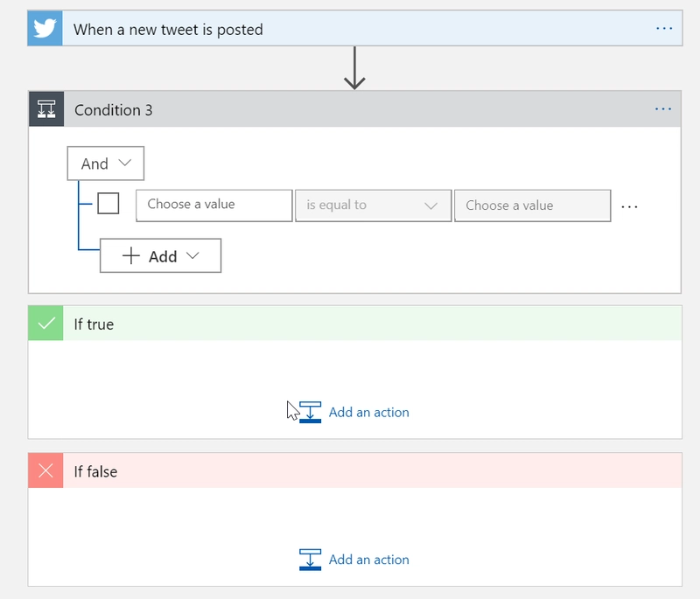Click the left 'Choose a value' field

213,205
